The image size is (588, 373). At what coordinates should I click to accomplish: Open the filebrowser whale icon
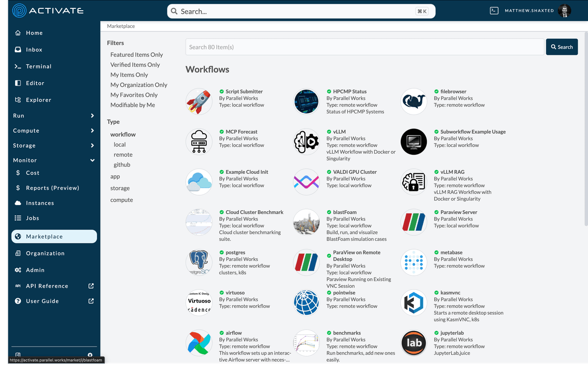(x=414, y=101)
